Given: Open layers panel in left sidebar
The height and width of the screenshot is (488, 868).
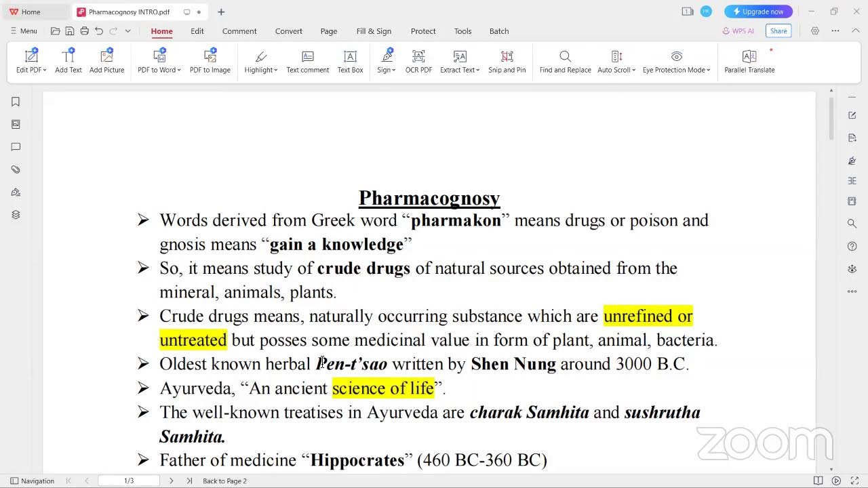Looking at the screenshot, I should [x=16, y=215].
